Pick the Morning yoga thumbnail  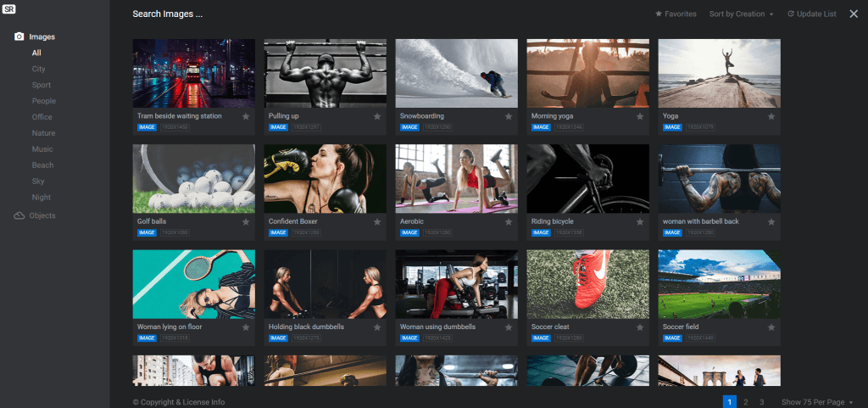pyautogui.click(x=588, y=73)
